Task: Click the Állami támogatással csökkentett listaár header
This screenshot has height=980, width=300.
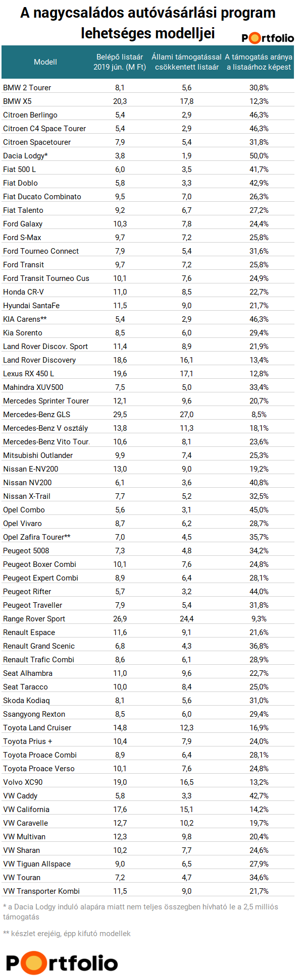Action: point(187,62)
